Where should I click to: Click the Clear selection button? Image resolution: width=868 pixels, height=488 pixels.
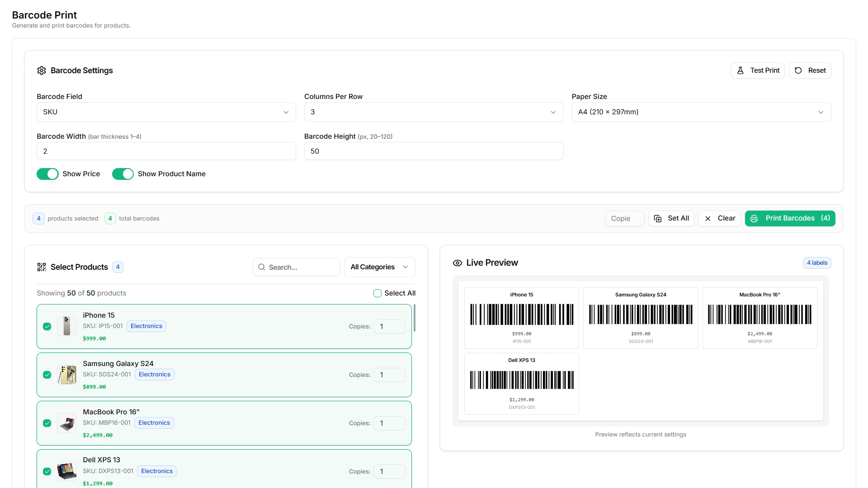[x=720, y=219]
